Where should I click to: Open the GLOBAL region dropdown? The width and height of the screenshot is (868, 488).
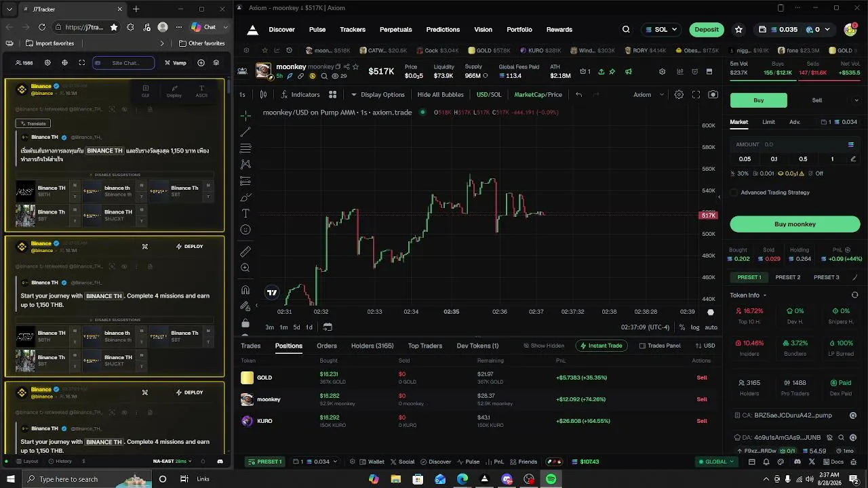[x=717, y=462]
